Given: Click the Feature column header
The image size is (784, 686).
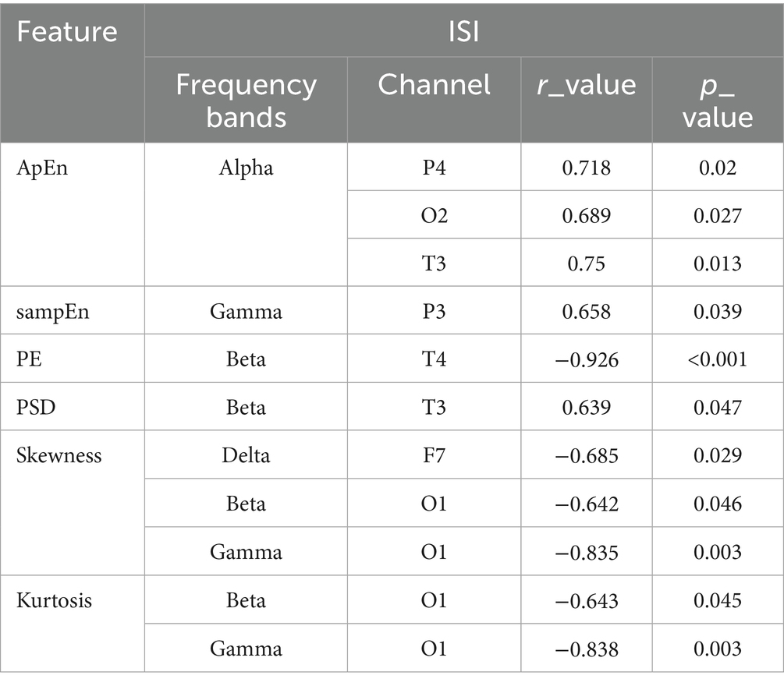Looking at the screenshot, I should 67,31.
